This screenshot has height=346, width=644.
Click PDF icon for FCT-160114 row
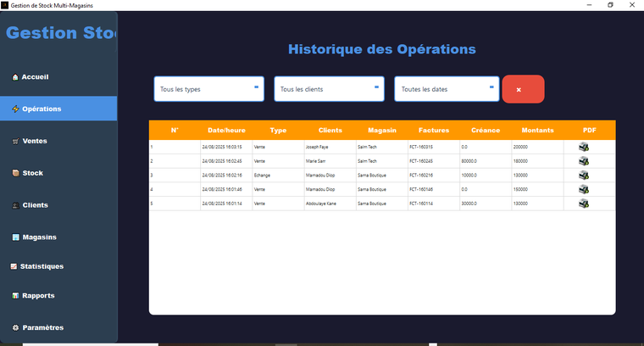584,204
